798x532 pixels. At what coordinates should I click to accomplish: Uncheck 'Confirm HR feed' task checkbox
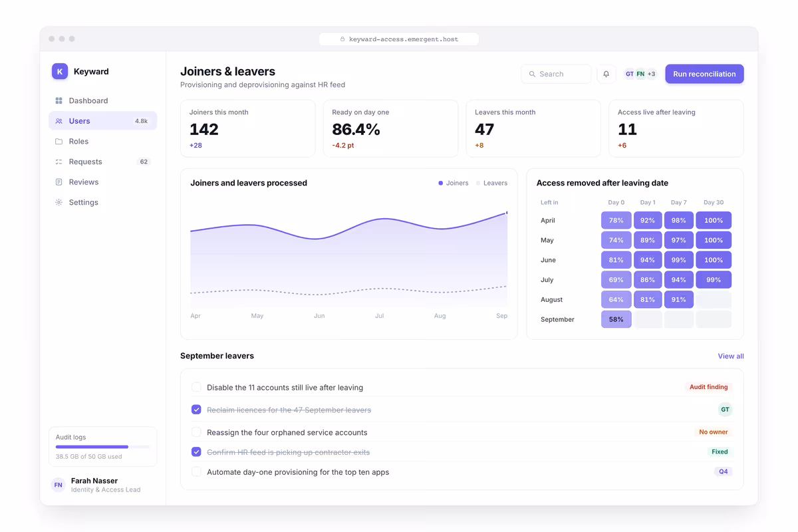pyautogui.click(x=196, y=452)
